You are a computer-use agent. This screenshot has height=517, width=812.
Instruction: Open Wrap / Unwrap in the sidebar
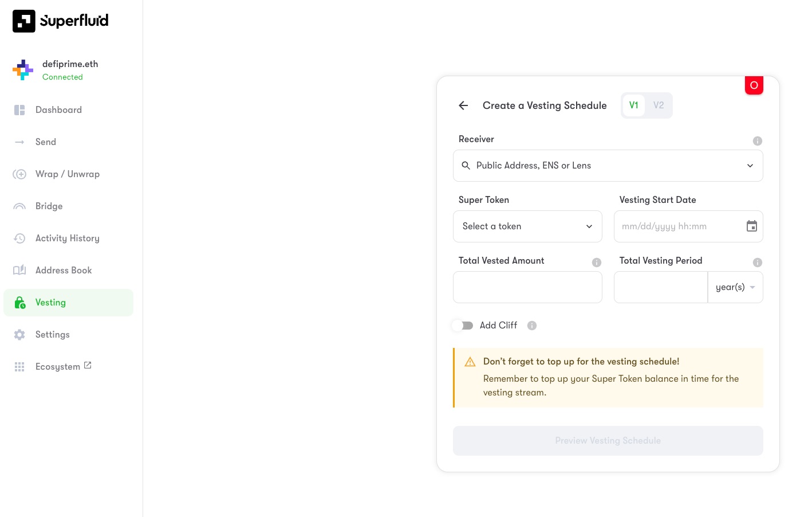click(x=67, y=174)
